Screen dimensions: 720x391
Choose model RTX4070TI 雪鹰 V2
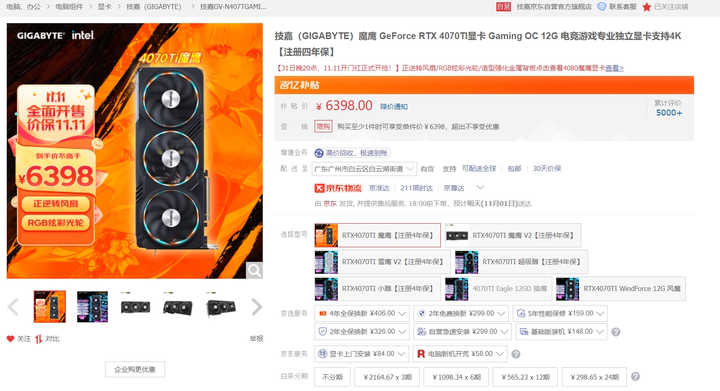coord(382,262)
